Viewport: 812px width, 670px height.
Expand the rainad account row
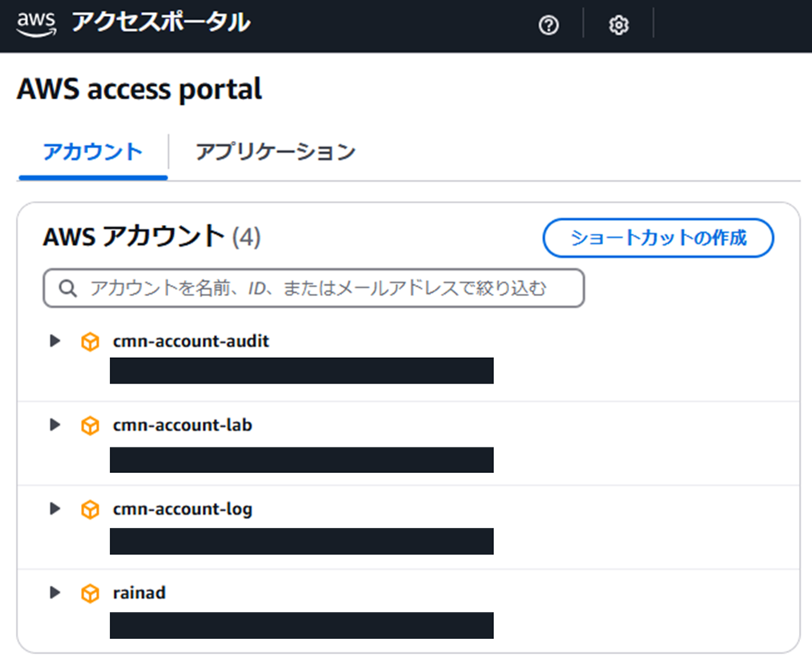click(x=55, y=592)
